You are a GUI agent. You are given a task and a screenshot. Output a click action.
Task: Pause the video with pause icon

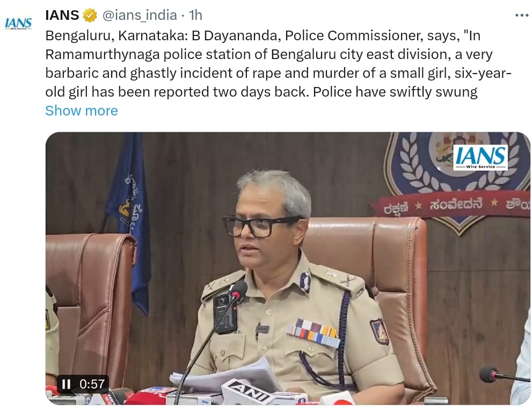coord(66,384)
